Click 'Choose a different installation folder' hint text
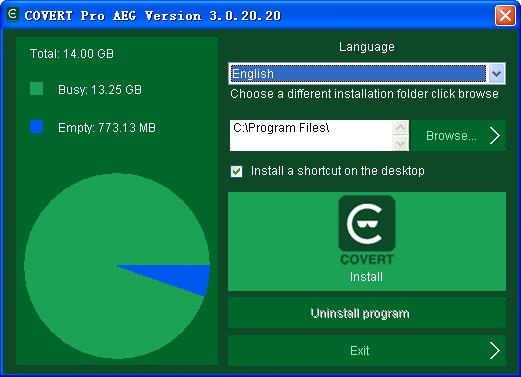This screenshot has height=377, width=521. (364, 94)
